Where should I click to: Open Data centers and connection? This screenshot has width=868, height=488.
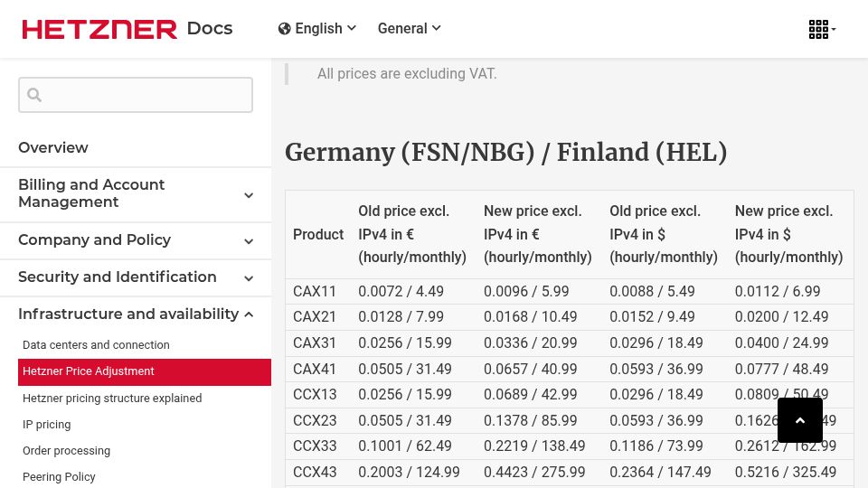tap(96, 345)
